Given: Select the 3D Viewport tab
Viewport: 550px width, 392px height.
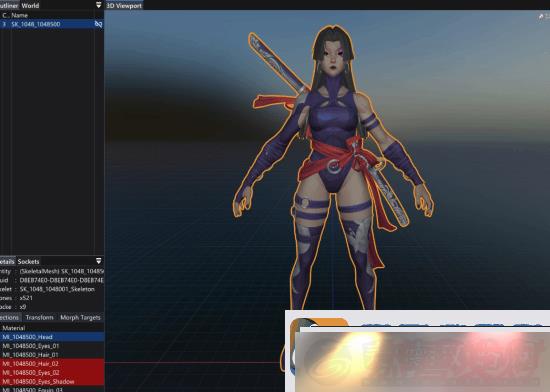Looking at the screenshot, I should click(x=124, y=5).
